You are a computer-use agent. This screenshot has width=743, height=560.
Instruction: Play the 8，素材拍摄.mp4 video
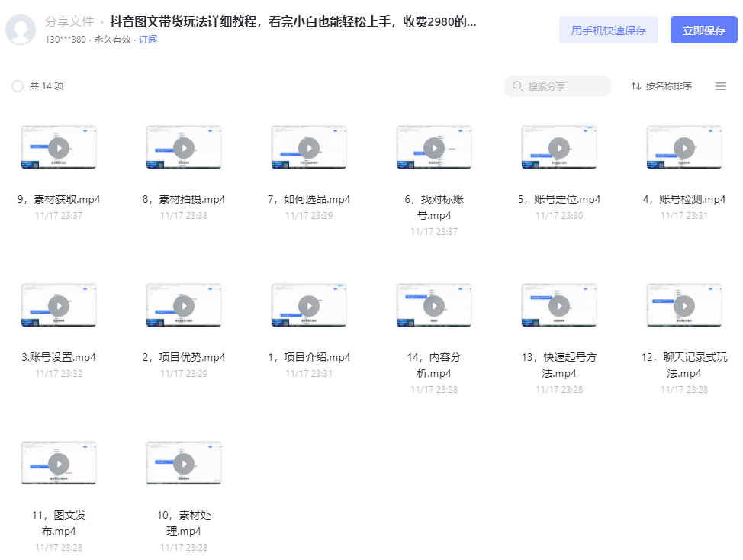tap(184, 148)
